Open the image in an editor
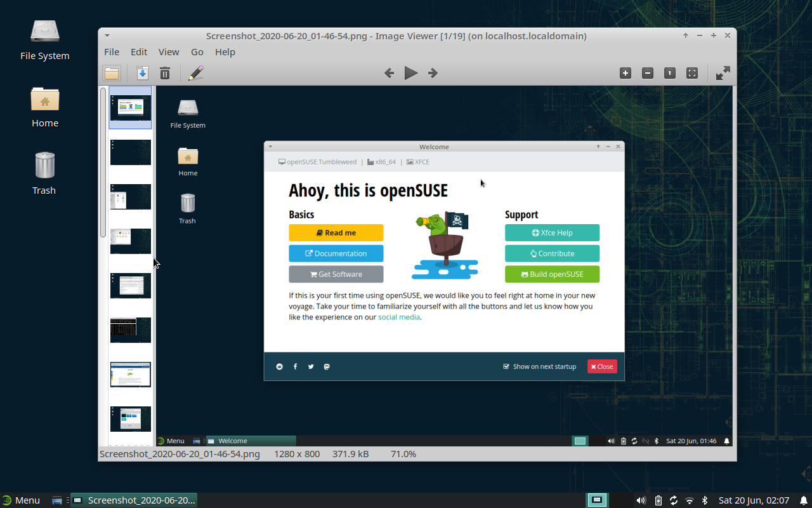 [195, 72]
